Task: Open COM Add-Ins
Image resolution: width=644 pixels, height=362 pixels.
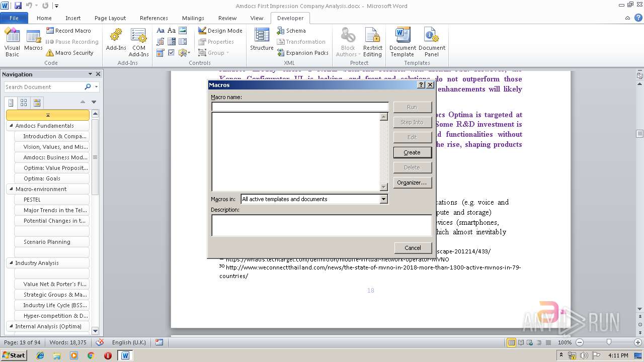Action: point(138,42)
